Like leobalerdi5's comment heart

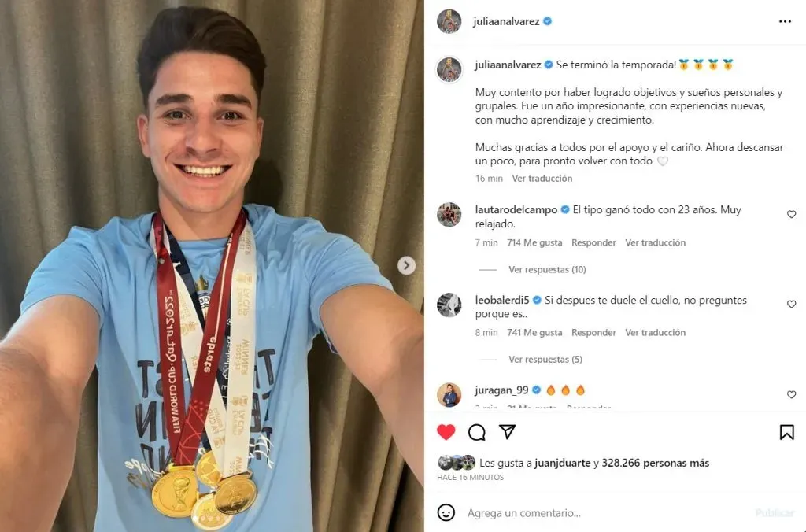tap(792, 305)
